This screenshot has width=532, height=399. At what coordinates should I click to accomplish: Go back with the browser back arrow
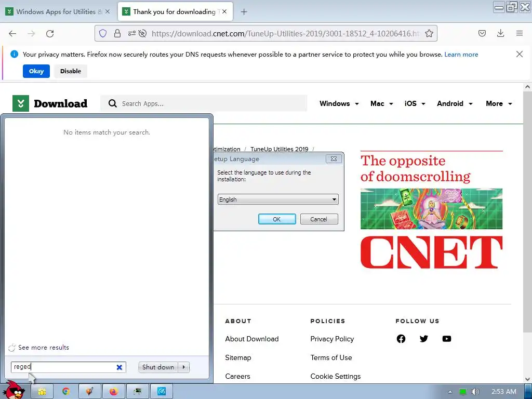[x=12, y=33]
